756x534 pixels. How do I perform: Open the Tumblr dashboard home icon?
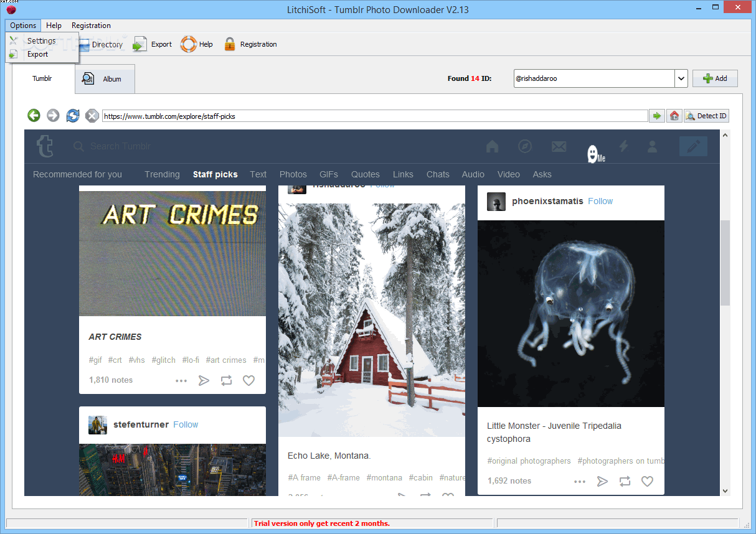(492, 146)
